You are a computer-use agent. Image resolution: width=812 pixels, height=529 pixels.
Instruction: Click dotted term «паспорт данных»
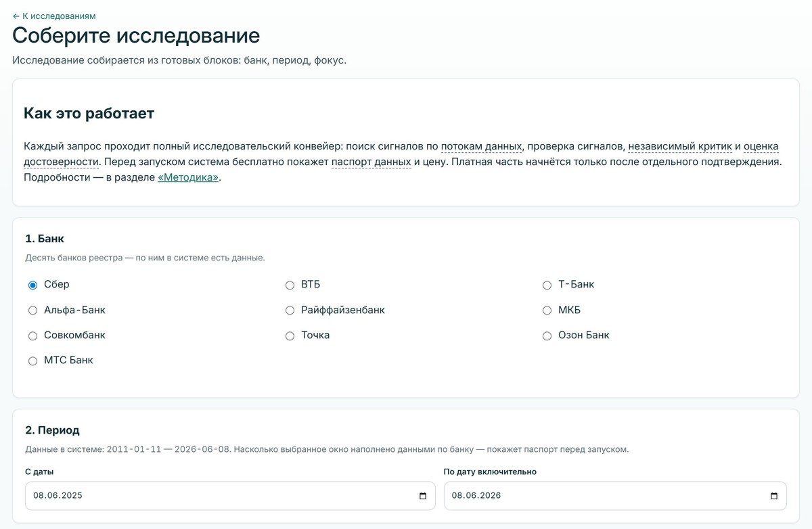371,162
